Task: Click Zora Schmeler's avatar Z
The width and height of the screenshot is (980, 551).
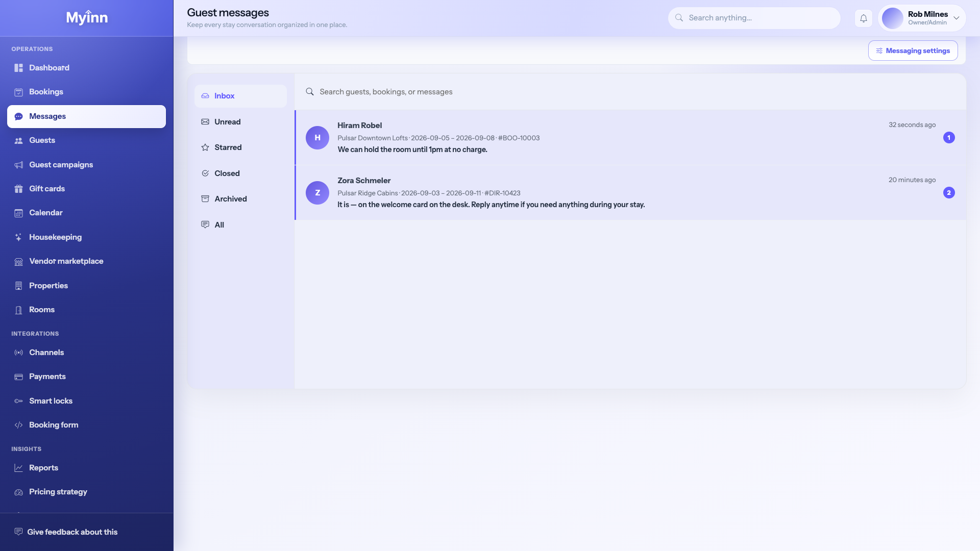Action: pos(317,193)
